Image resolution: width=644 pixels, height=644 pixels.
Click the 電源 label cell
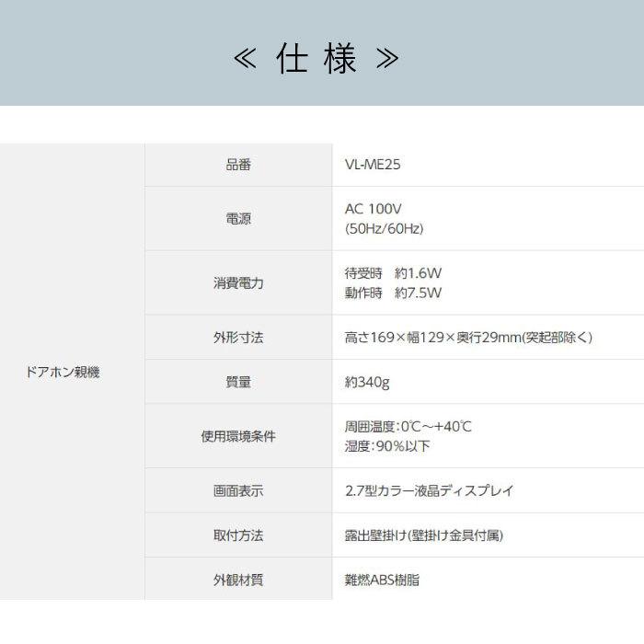[238, 219]
